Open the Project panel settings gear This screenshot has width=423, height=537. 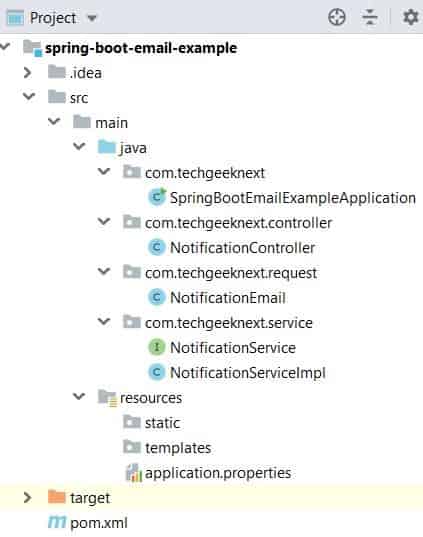tap(410, 17)
